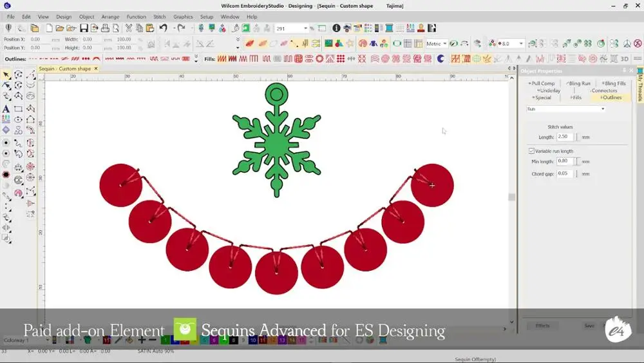Image resolution: width=644 pixels, height=363 pixels.
Task: Click the first zigzag Fills stitch icon
Action: tap(222, 59)
